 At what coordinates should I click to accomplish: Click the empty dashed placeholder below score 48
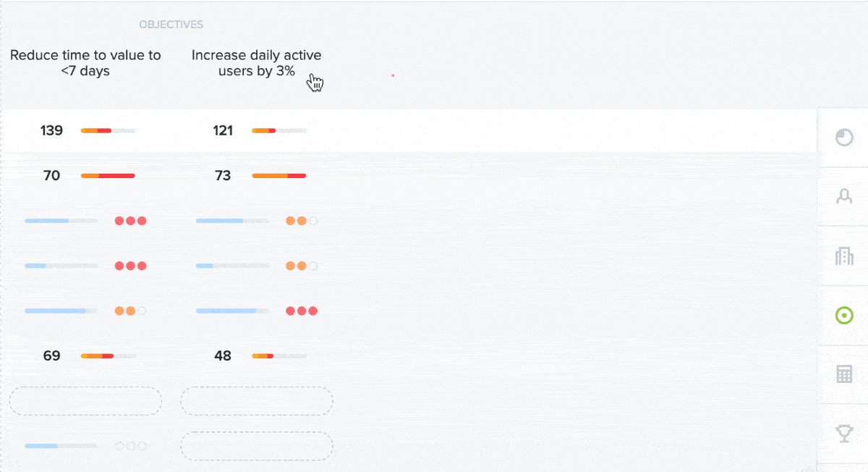point(257,401)
